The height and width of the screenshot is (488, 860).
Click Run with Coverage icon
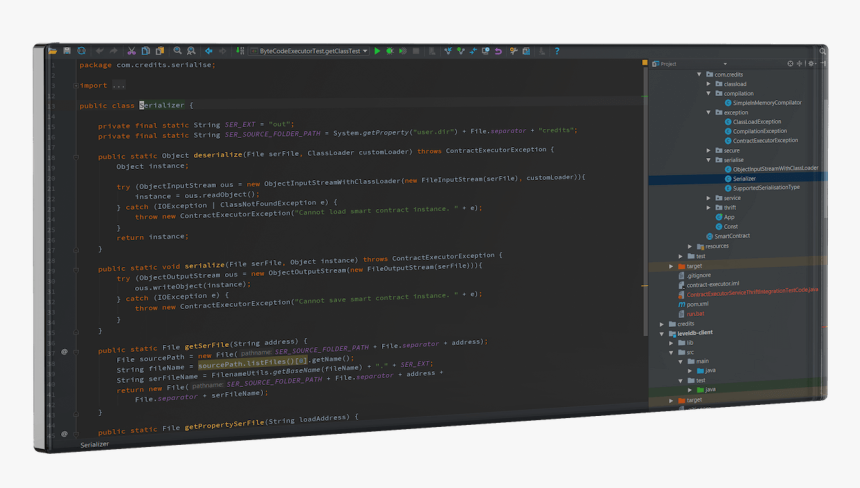click(x=403, y=51)
